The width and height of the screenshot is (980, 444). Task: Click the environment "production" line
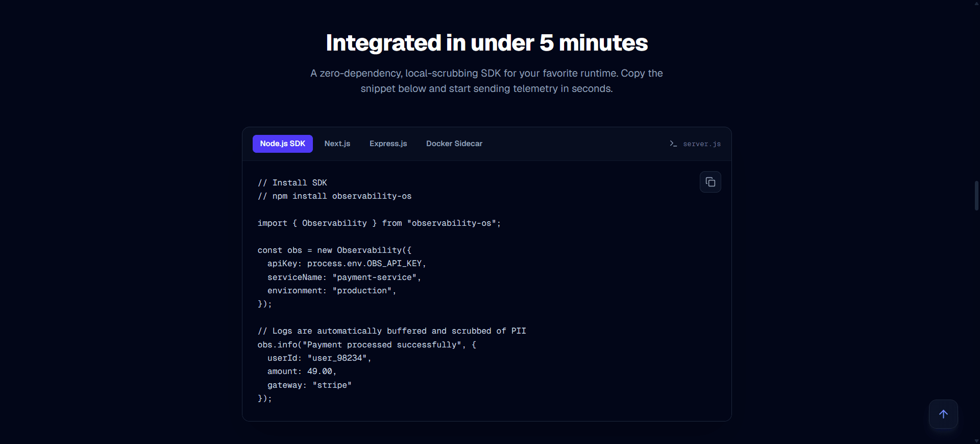tap(332, 291)
